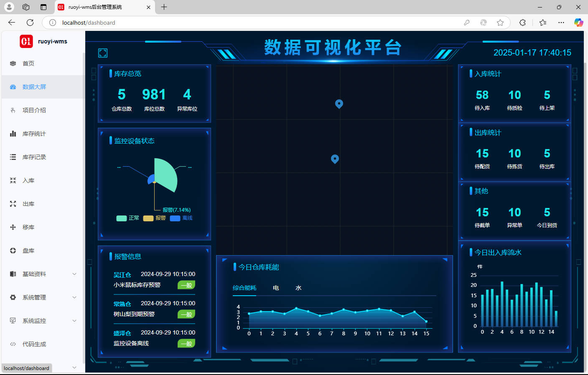Click the 项目介绍 sidebar icon
Image resolution: width=588 pixels, height=375 pixels.
click(13, 110)
